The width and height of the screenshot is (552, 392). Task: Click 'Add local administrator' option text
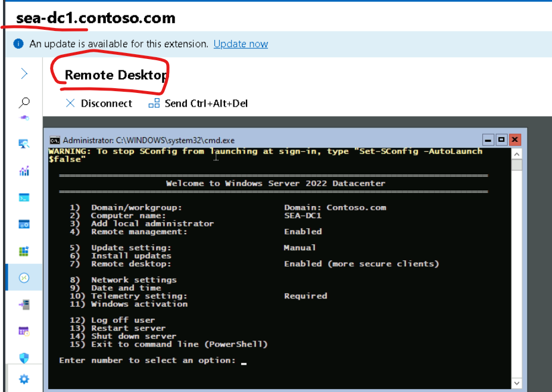152,223
